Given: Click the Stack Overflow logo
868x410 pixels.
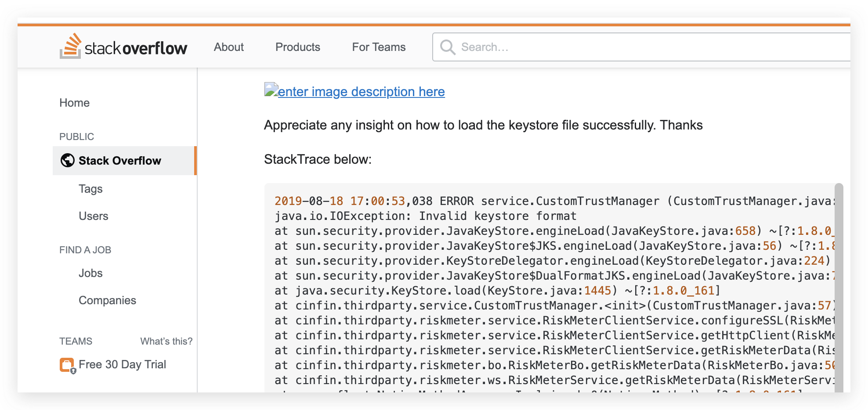Looking at the screenshot, I should coord(123,47).
